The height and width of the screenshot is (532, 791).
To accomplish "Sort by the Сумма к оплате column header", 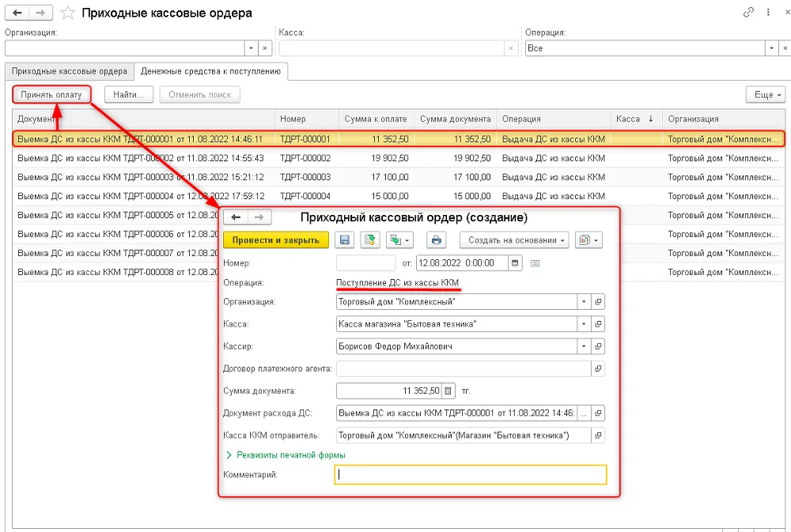I will pos(376,119).
